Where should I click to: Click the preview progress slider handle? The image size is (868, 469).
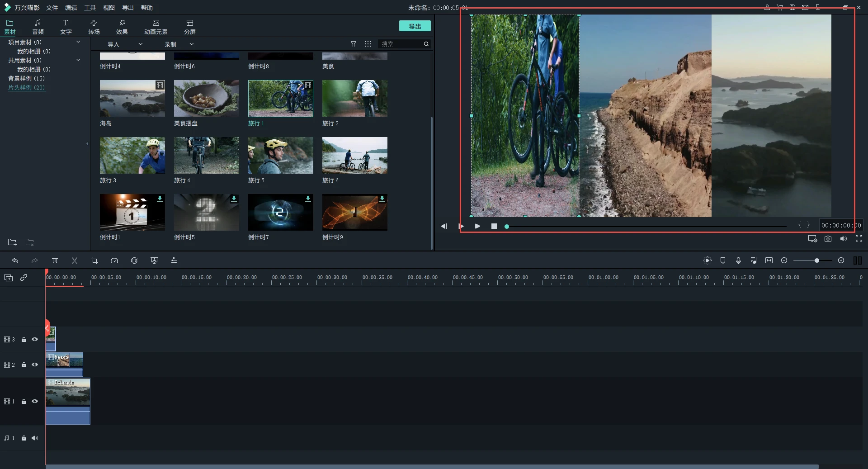tap(507, 227)
